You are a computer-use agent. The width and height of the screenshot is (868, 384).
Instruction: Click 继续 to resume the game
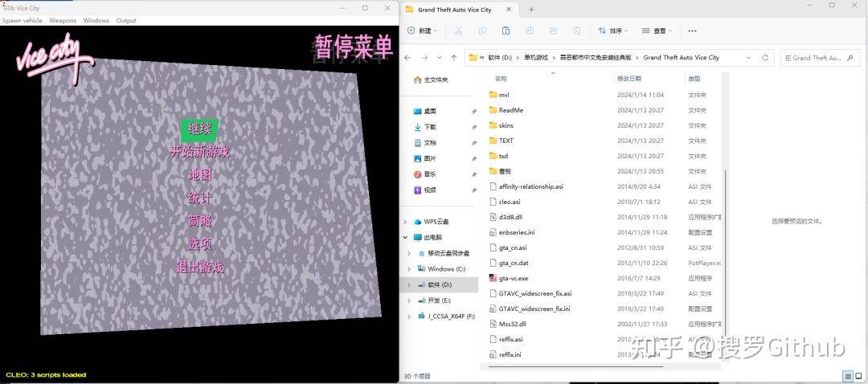coord(200,129)
